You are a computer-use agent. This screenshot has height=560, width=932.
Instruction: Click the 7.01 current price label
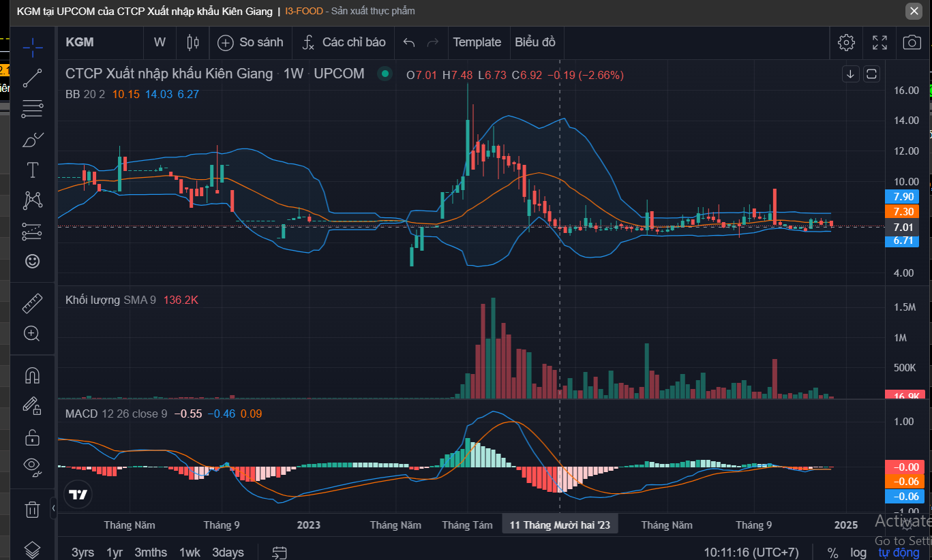(901, 228)
